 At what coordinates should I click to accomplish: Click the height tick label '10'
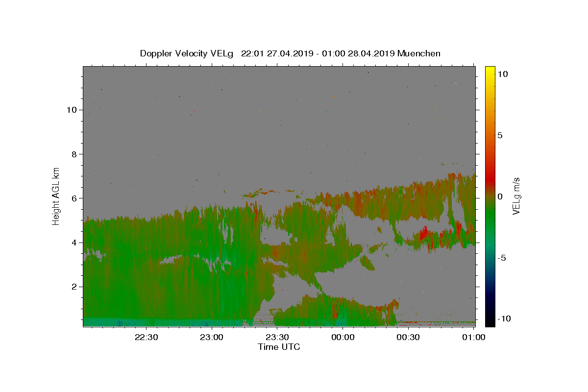pyautogui.click(x=71, y=110)
